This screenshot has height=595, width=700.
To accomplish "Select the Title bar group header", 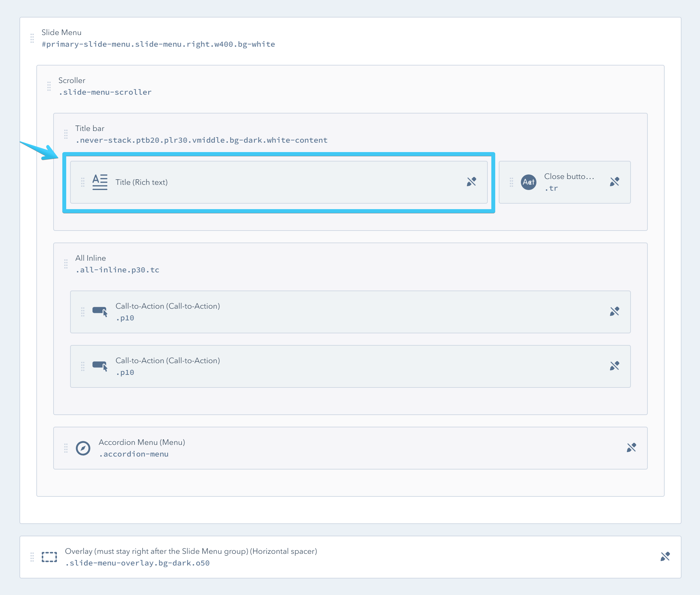I will [x=90, y=128].
